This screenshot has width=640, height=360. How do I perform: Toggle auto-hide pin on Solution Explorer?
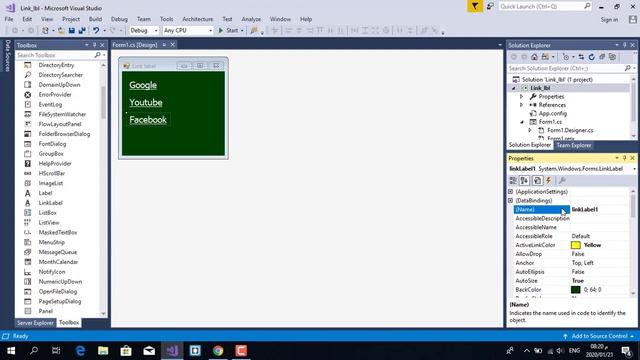pyautogui.click(x=624, y=45)
